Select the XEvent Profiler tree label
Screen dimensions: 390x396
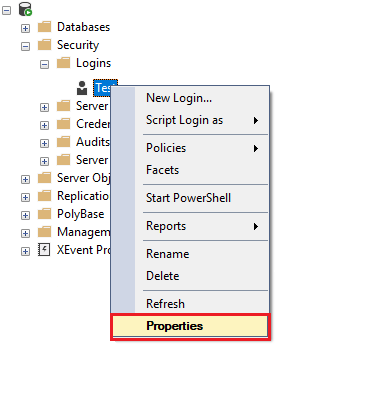[x=84, y=250]
